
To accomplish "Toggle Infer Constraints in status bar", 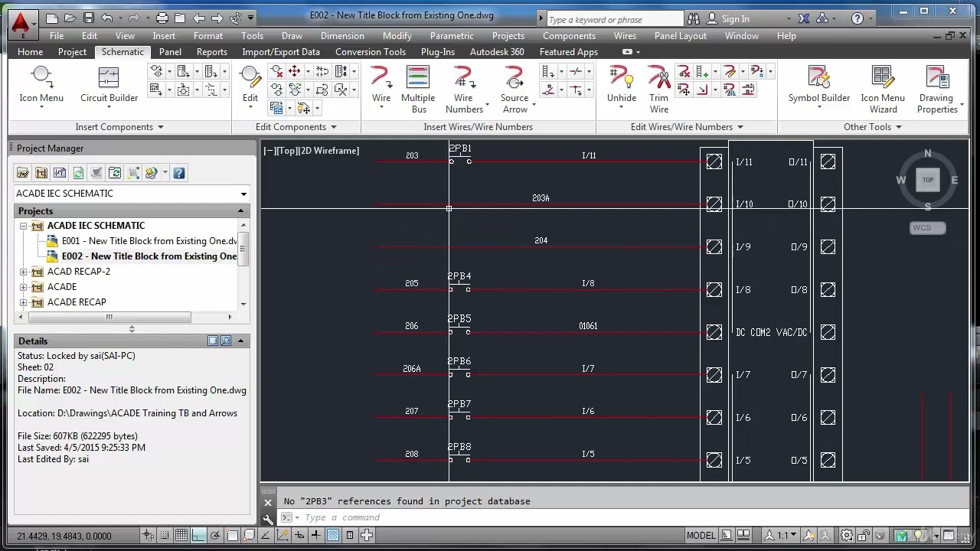I will pos(148,536).
